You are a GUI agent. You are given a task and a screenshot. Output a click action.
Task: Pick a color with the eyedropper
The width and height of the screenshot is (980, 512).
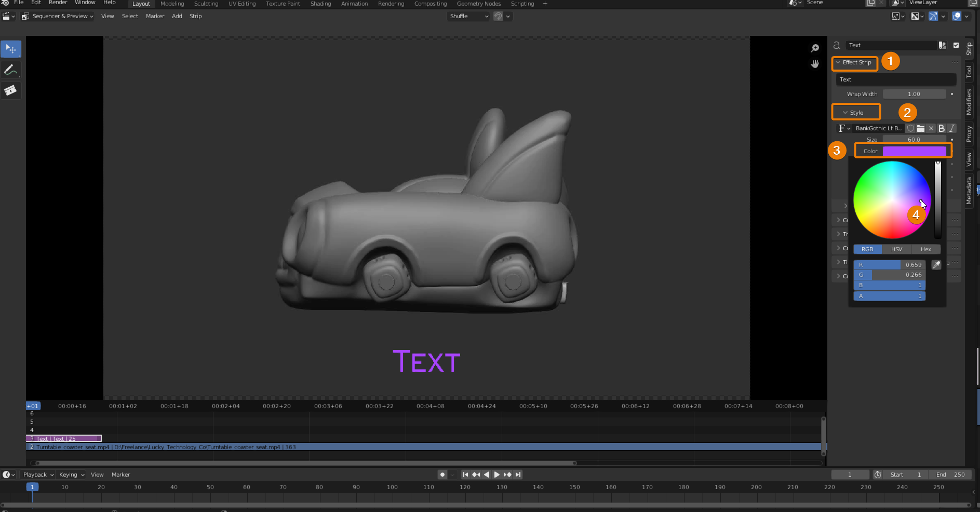coord(936,265)
